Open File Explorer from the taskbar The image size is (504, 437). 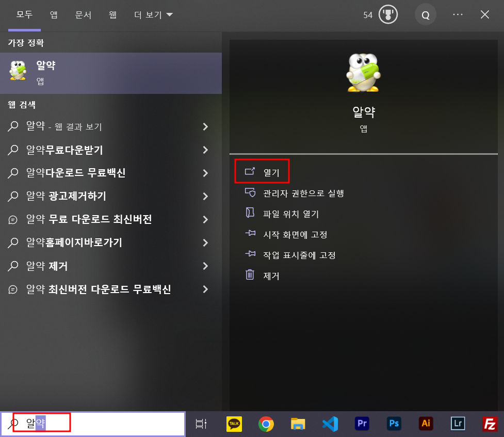point(298,424)
